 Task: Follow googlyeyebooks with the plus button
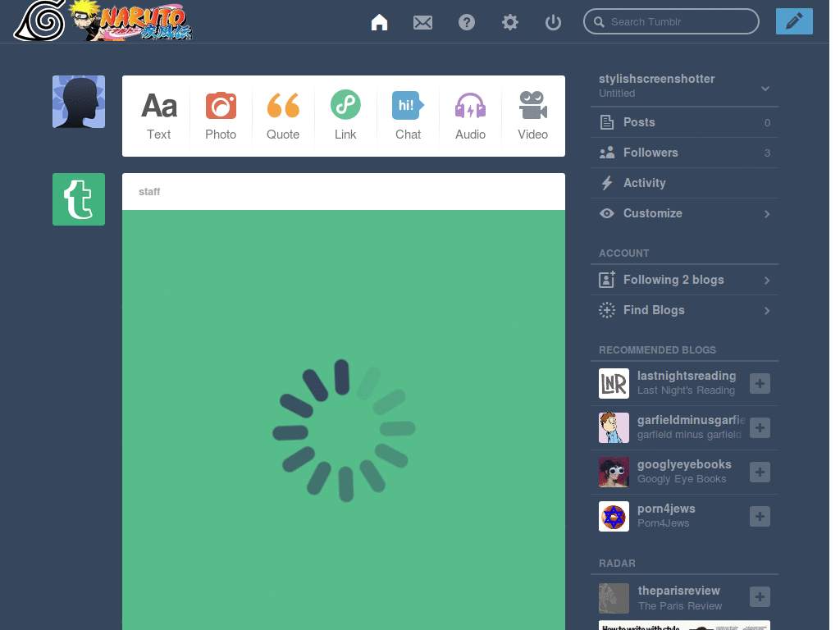pos(761,472)
